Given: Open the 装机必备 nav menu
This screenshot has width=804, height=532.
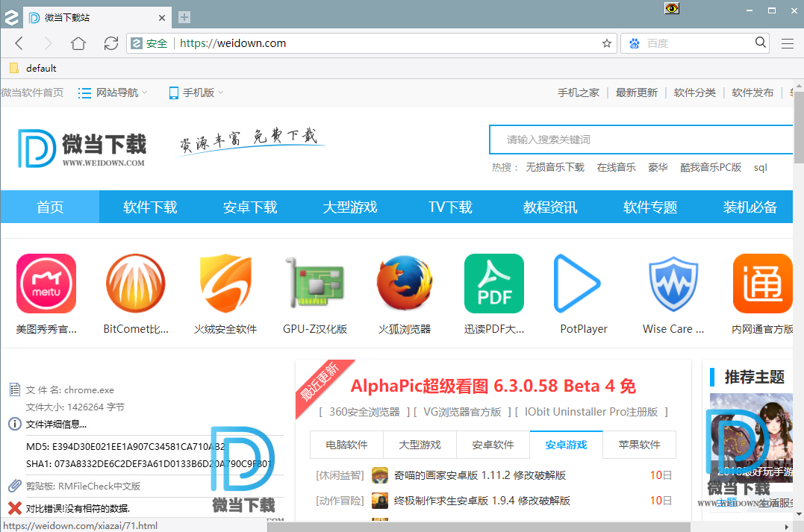Looking at the screenshot, I should [x=750, y=207].
